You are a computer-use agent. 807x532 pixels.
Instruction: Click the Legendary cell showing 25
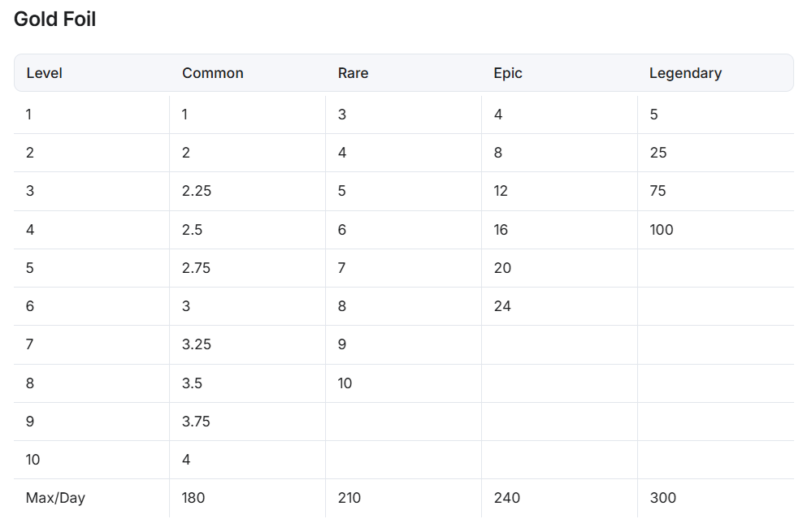658,153
